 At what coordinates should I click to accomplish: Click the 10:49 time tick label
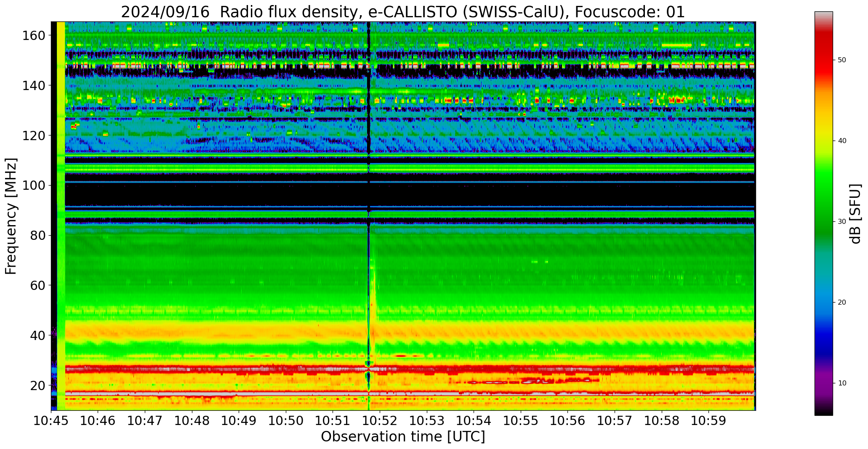239,420
